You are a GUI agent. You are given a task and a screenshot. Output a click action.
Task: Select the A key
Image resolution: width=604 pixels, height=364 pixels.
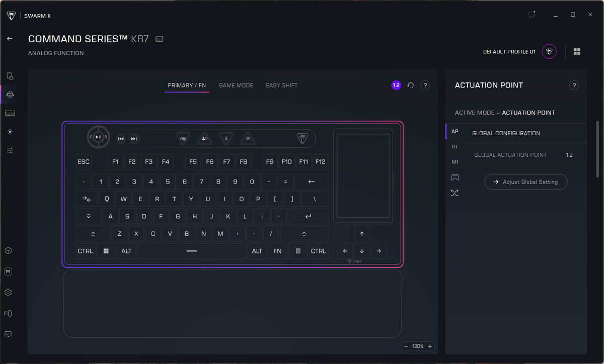(110, 217)
